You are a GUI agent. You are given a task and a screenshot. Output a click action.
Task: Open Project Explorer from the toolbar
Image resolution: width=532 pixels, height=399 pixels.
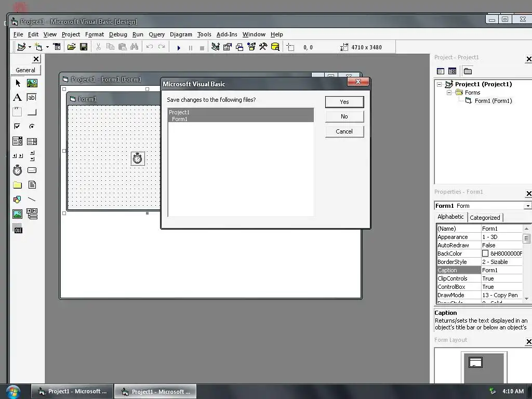pyautogui.click(x=216, y=47)
